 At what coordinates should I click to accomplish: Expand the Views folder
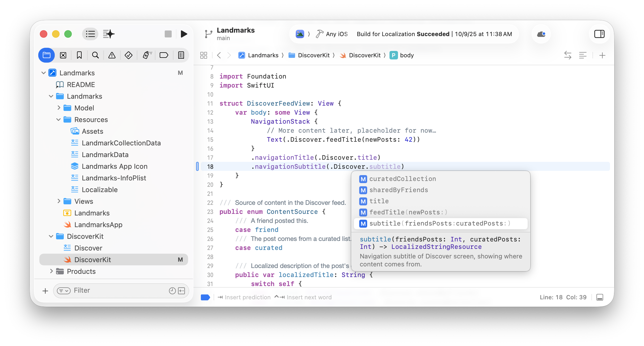pyautogui.click(x=59, y=201)
